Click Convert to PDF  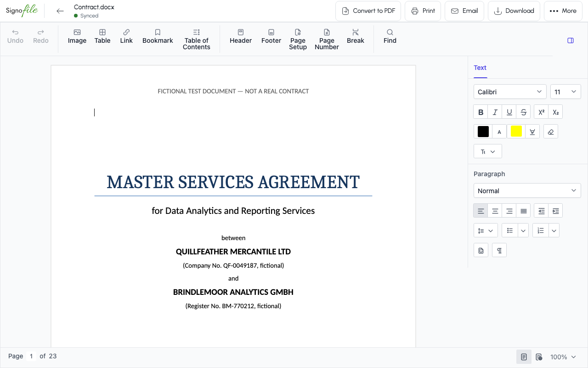368,11
